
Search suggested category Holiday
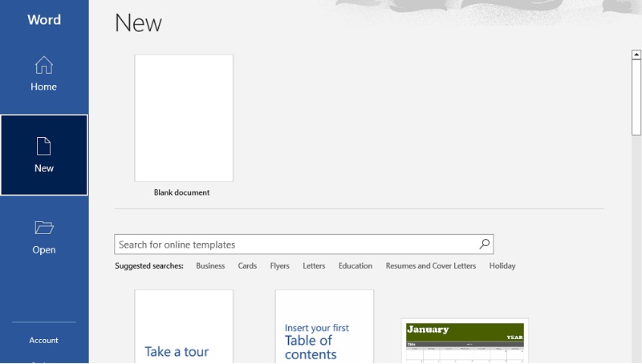coord(502,266)
